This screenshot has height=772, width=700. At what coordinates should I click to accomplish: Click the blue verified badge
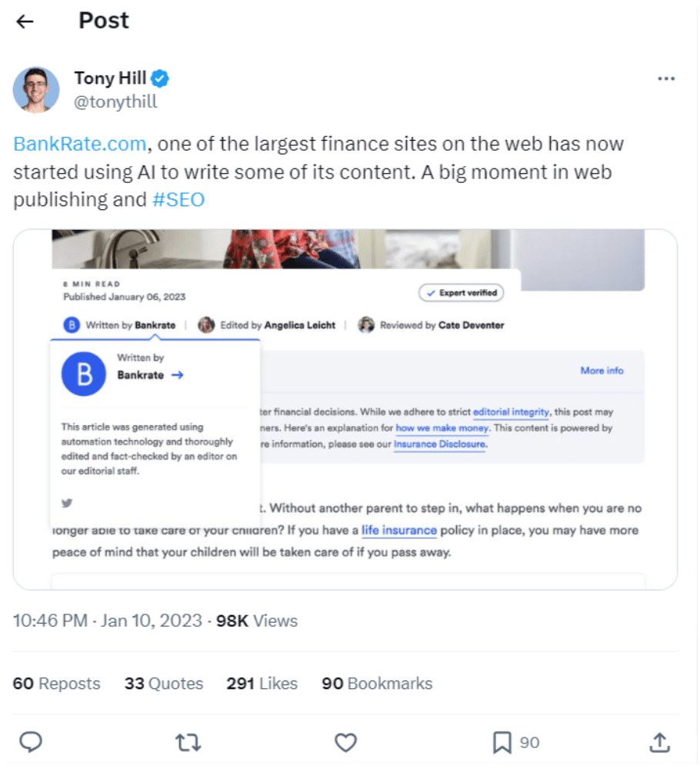(x=160, y=78)
